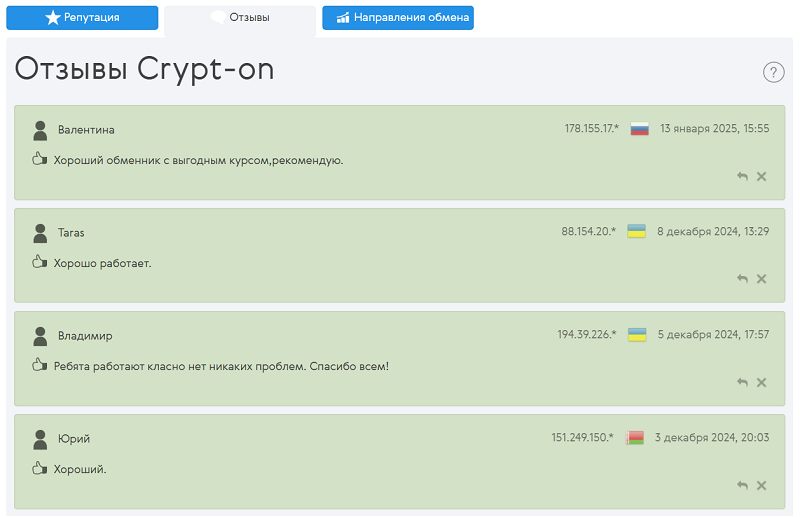Click the date '8 декабря 2024, 13:29'

click(713, 232)
